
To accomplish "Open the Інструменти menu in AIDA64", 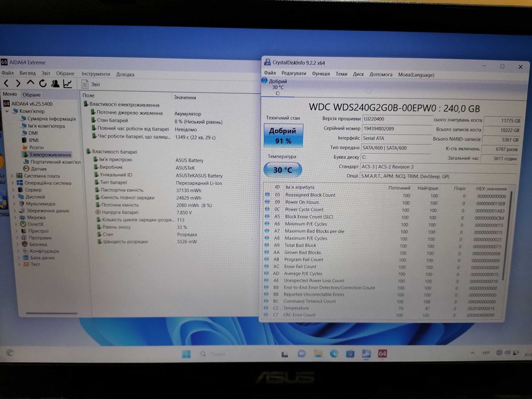I will (96, 74).
